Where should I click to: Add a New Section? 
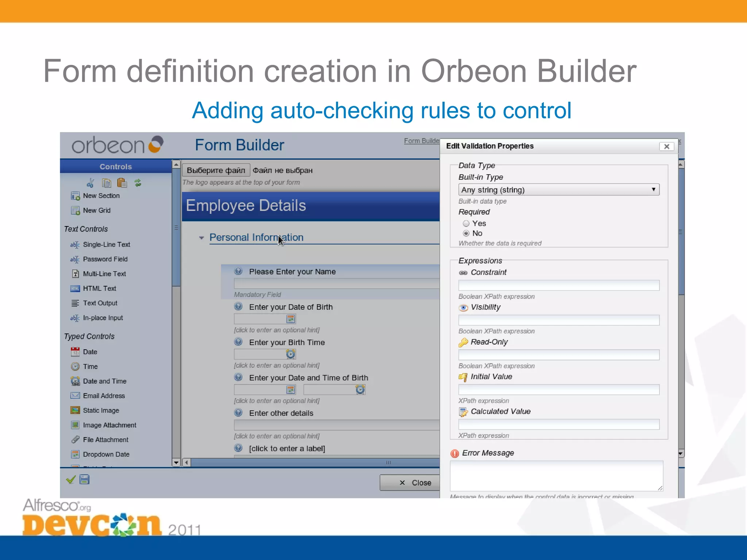click(95, 196)
